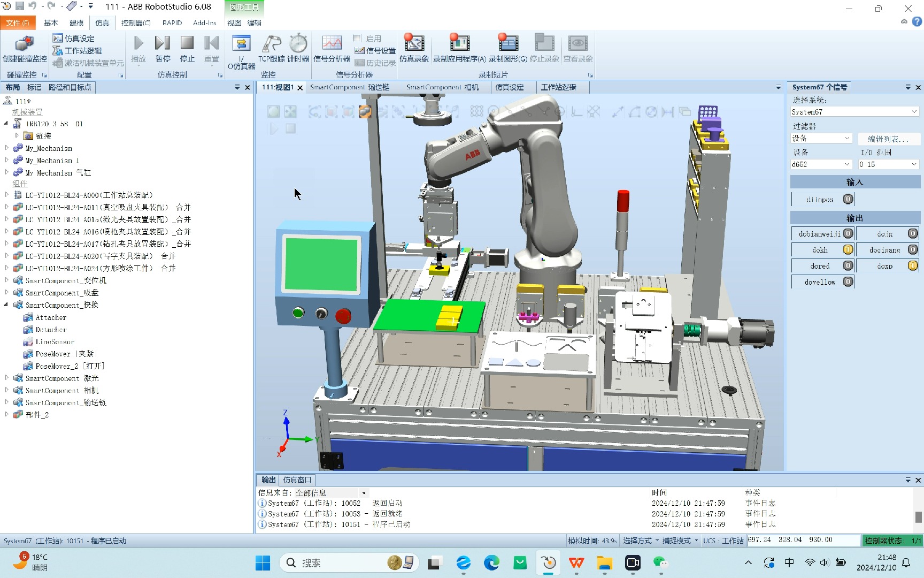Expand the My_Mechanism tree node
The image size is (924, 578).
coord(6,148)
